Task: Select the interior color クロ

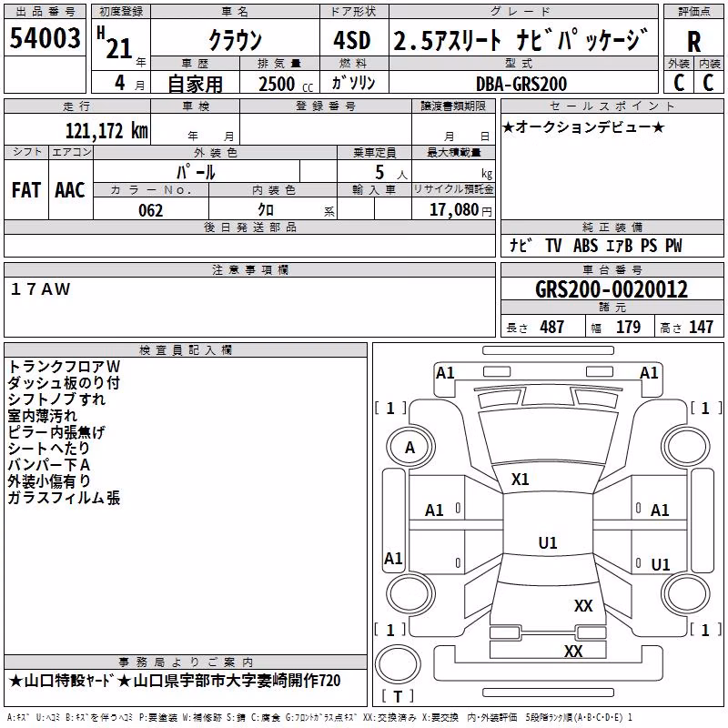Action: click(x=266, y=210)
